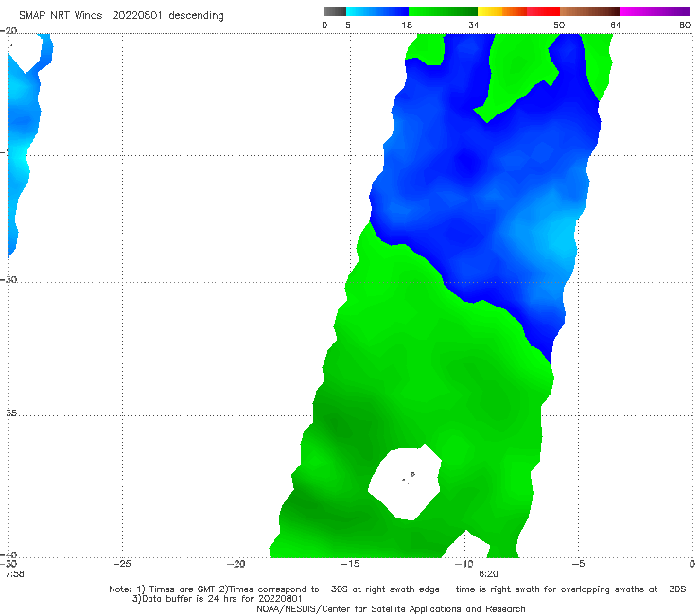Select the yellow-orange segment of the color bar

click(502, 11)
